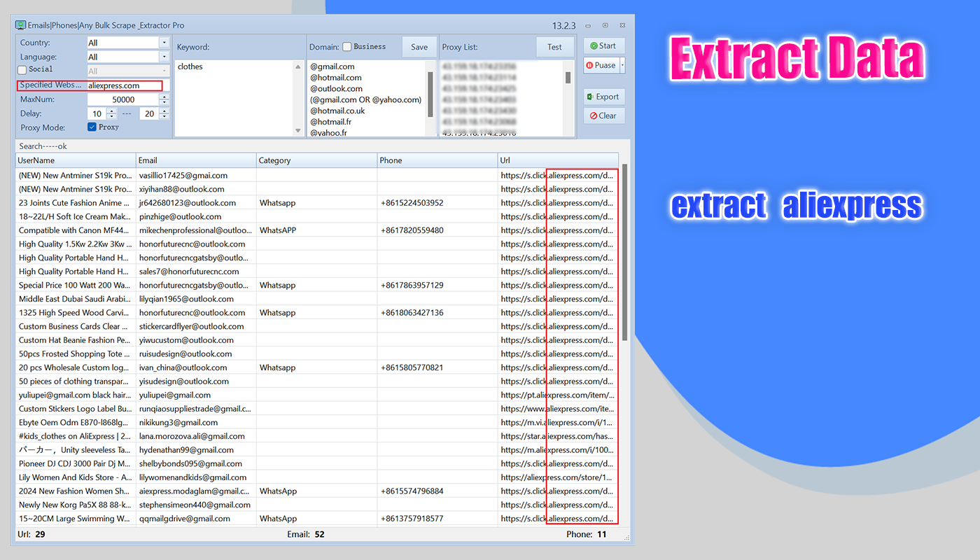Click the Keyword text area with clothes
Screen dimensions: 980x560
234,98
